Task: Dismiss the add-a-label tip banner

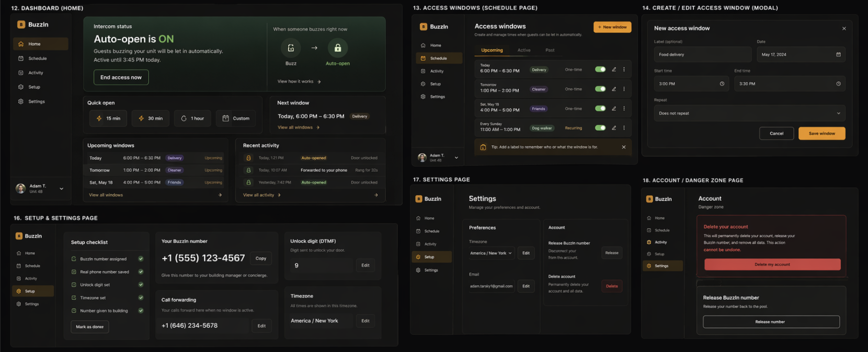Action: 624,147
